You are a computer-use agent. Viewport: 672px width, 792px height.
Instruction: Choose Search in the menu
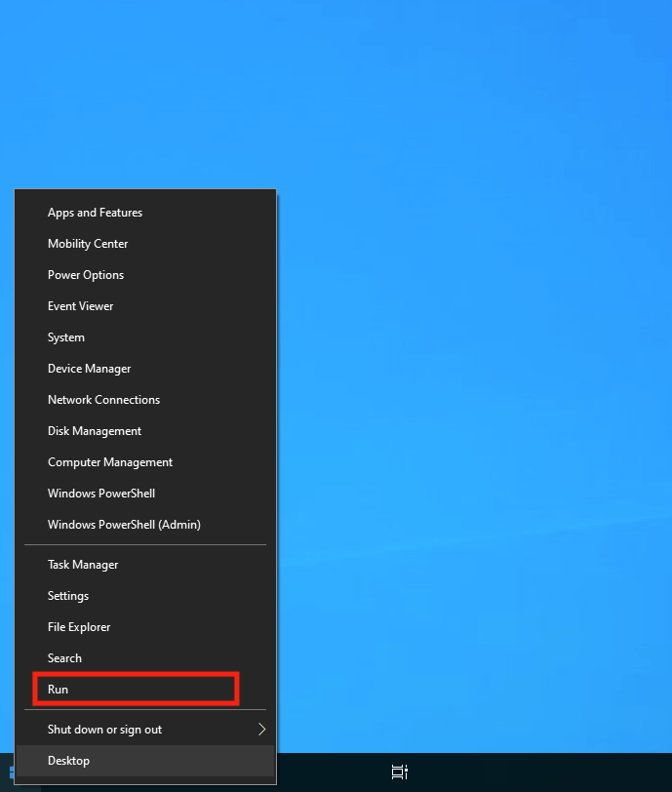[145, 658]
